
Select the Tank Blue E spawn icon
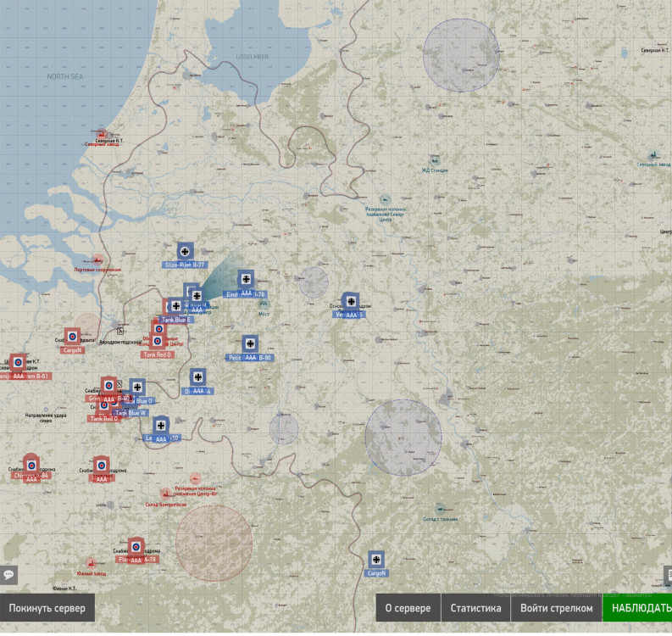click(x=175, y=306)
